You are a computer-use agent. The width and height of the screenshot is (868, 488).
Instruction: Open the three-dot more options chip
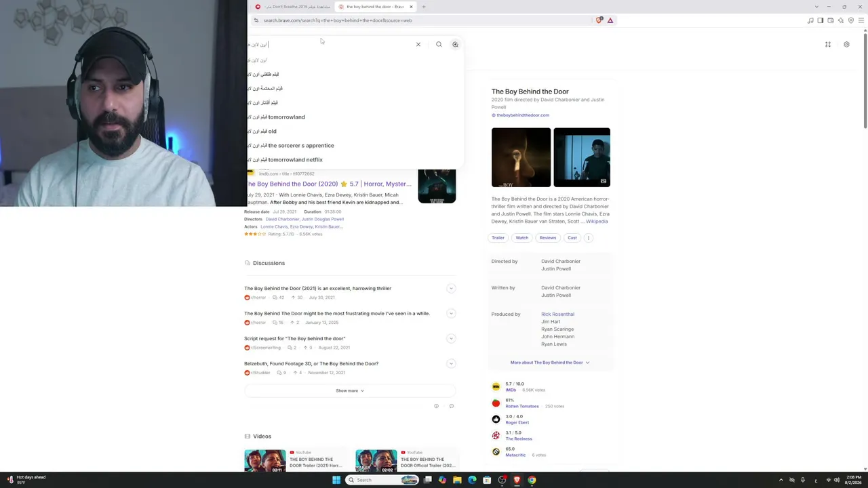pos(589,238)
